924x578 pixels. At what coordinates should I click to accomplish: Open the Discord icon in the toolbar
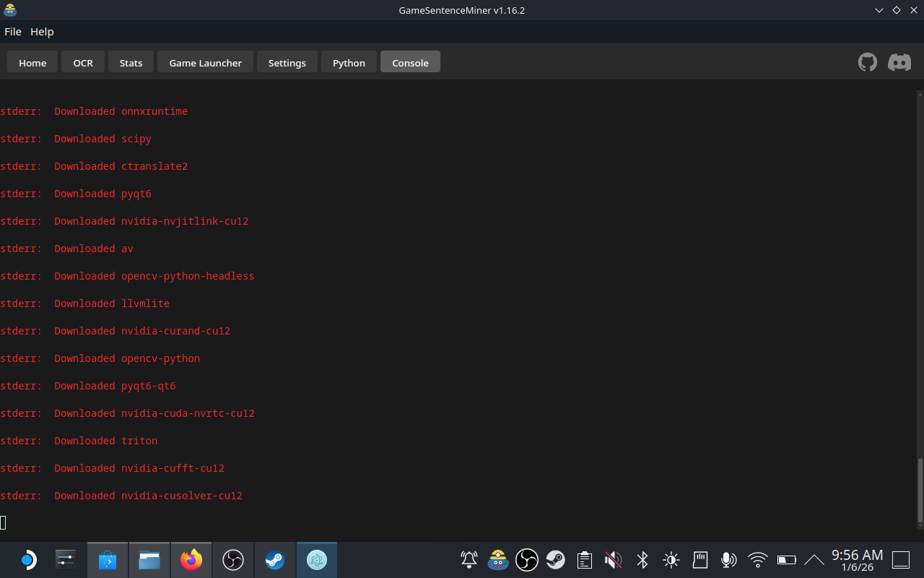point(899,62)
